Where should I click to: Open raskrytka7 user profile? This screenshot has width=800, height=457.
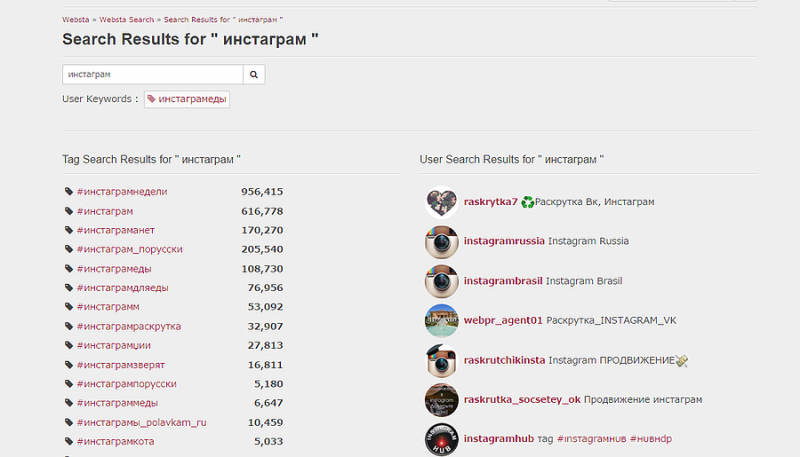click(x=491, y=202)
